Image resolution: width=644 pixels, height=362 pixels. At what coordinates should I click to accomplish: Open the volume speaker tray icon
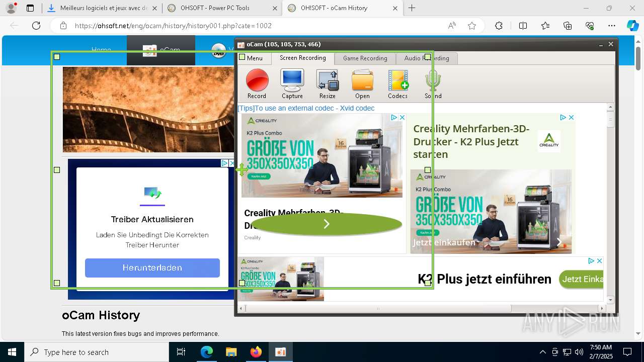[x=579, y=352]
